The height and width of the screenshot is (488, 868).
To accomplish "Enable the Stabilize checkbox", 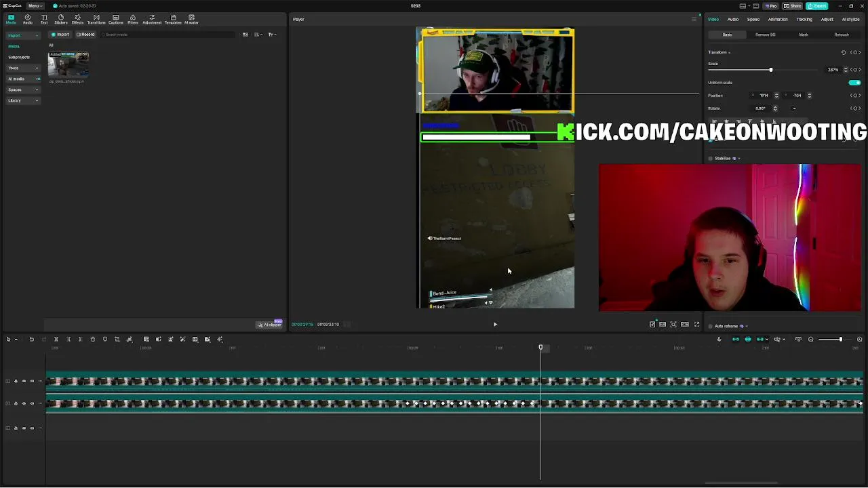I will (711, 159).
